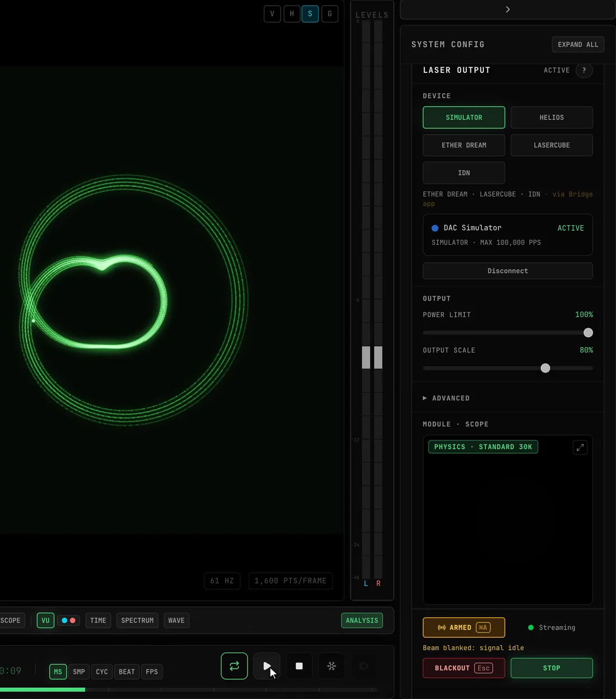Click the green Stop button
The width and height of the screenshot is (616, 699).
coord(552,668)
